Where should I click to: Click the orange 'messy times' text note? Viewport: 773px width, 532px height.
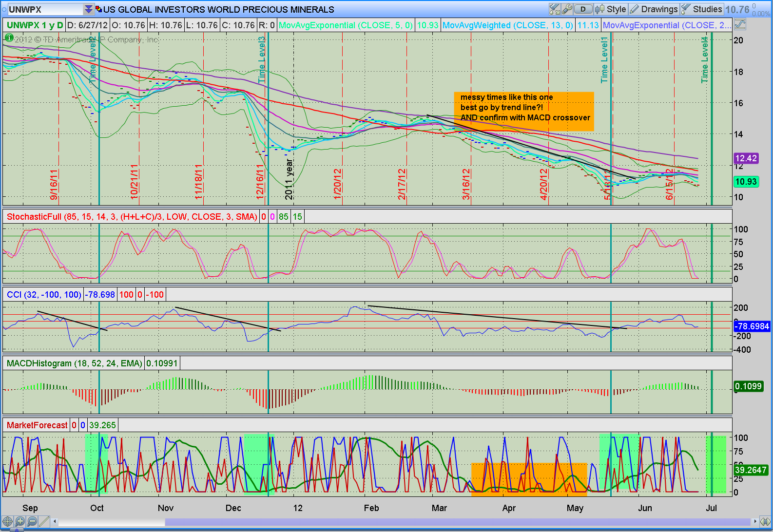point(524,112)
